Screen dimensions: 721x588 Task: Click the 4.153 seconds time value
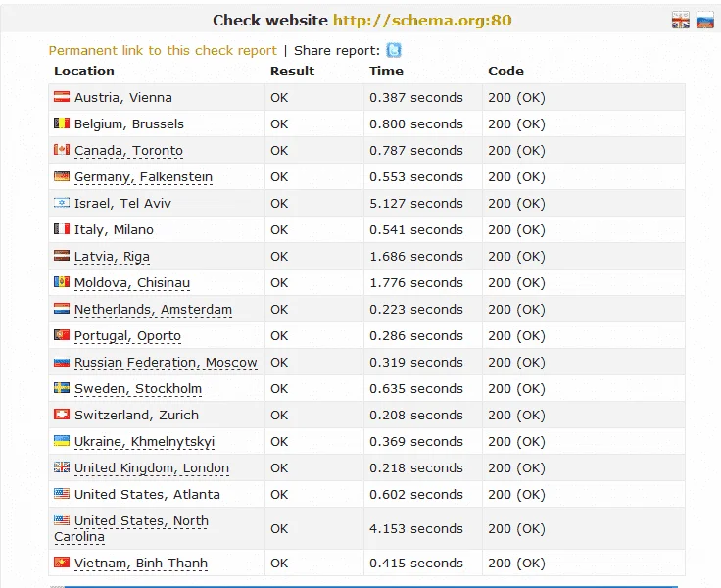(x=416, y=528)
